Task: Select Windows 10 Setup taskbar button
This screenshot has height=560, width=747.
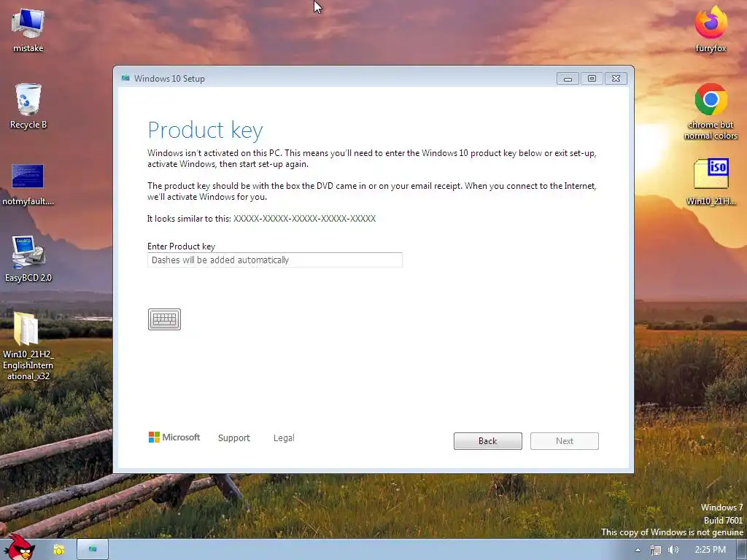Action: 93,550
